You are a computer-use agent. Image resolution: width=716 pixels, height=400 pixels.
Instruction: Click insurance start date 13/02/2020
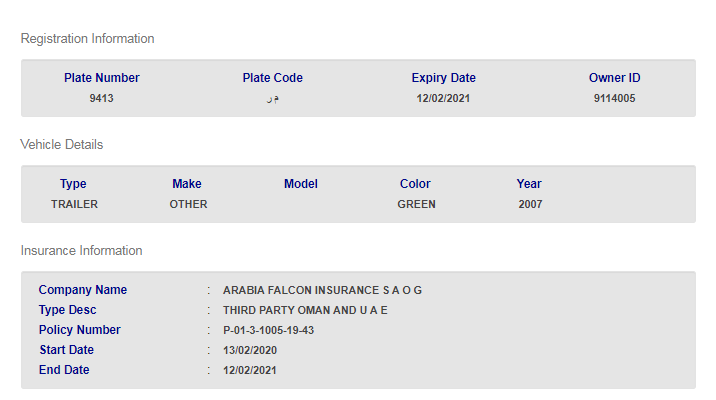249,350
